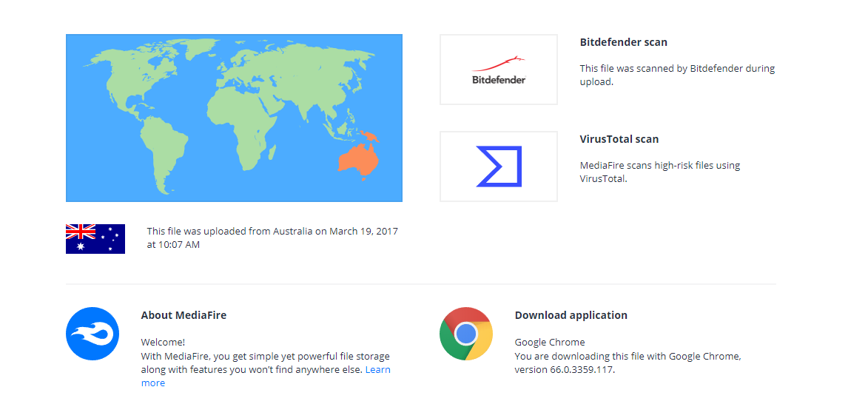Click the Chrome version 66.0.3359.117 text
The image size is (868, 404).
565,370
